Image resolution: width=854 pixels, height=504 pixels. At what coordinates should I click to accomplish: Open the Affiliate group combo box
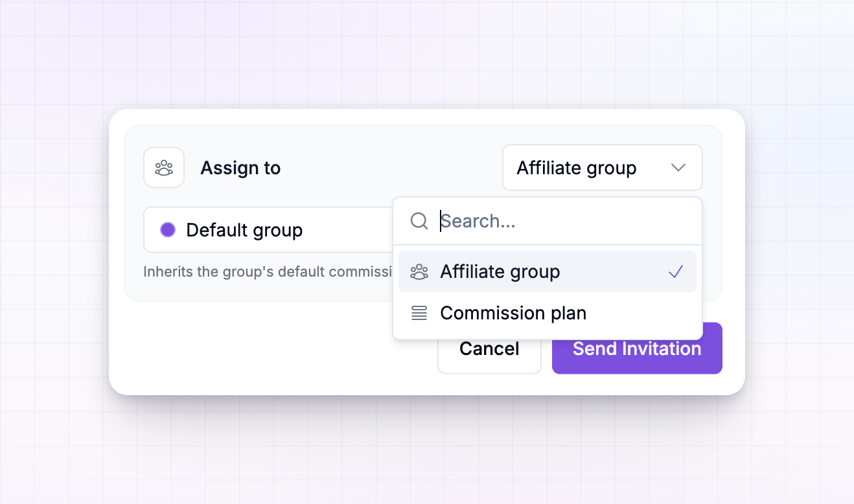(x=603, y=168)
